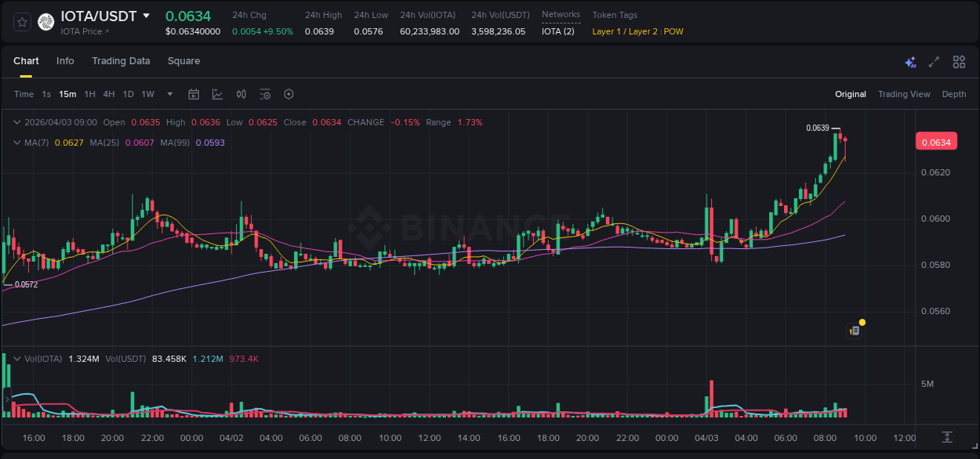Viewport: 980px width, 459px height.
Task: Open the IOTA Price page link
Action: click(81, 31)
